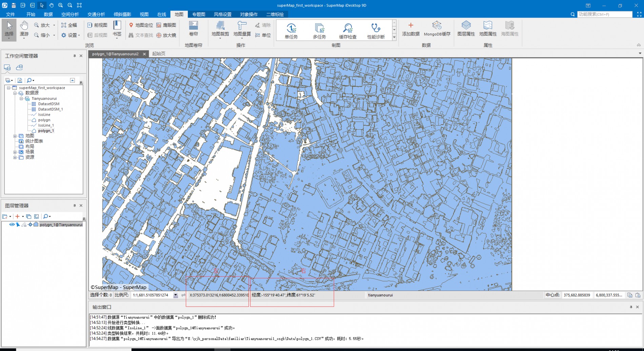This screenshot has width=644, height=351.
Task: Click the 缩小 (Zoom Out) ribbon button
Action: [42, 35]
